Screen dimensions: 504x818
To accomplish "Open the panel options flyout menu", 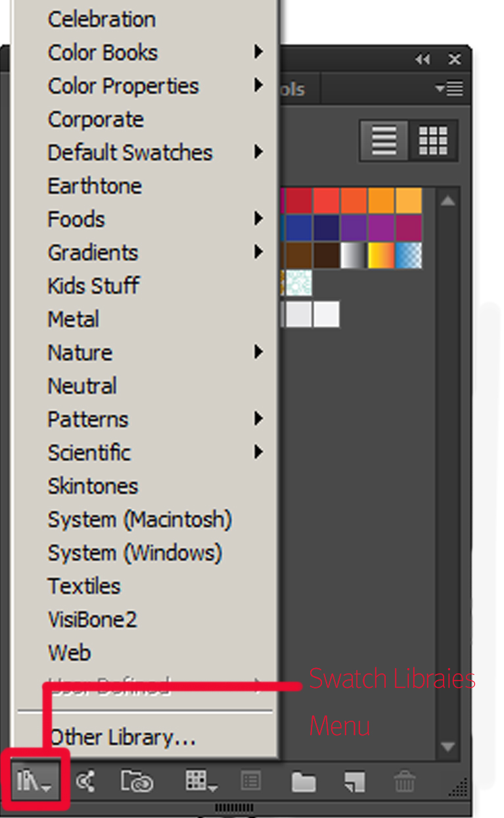I will pos(449,88).
